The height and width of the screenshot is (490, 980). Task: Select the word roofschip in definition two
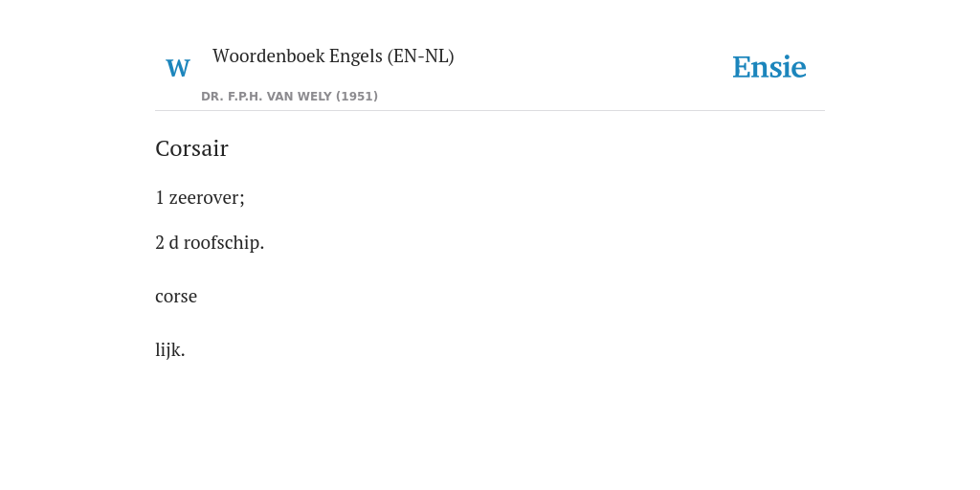point(222,242)
